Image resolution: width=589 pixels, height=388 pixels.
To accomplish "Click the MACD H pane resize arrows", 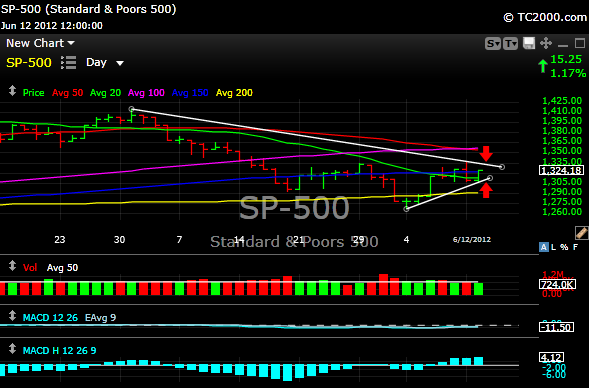I will coord(12,349).
